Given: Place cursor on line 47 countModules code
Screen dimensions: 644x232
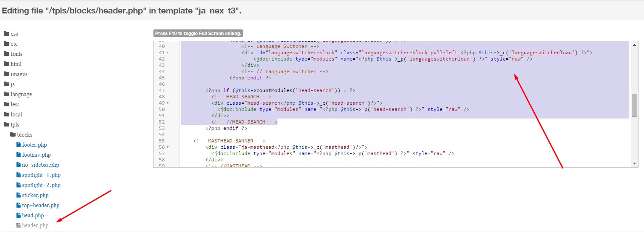Looking at the screenshot, I should pos(280,90).
